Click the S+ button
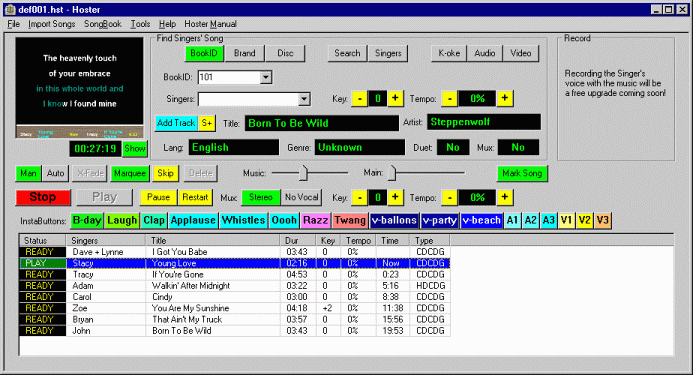This screenshot has height=375, width=693. coord(207,123)
